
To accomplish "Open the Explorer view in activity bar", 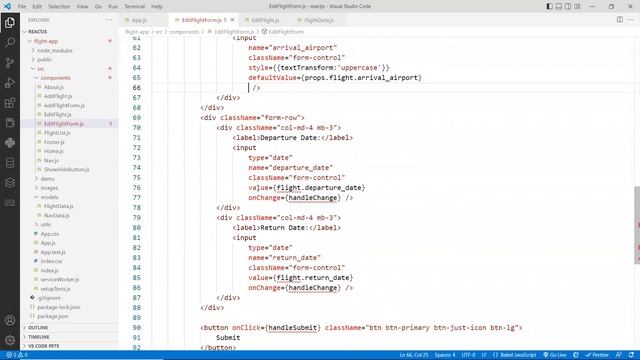I will 10,22.
